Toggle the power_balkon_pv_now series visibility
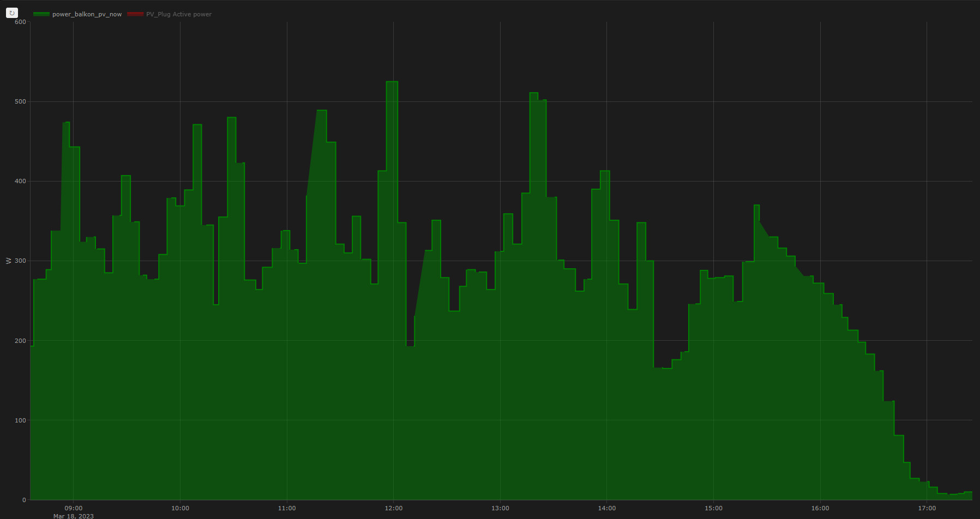The height and width of the screenshot is (519, 980). tap(87, 14)
